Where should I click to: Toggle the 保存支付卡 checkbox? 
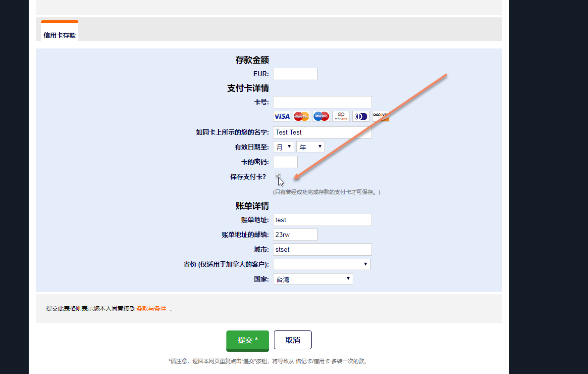click(x=278, y=176)
